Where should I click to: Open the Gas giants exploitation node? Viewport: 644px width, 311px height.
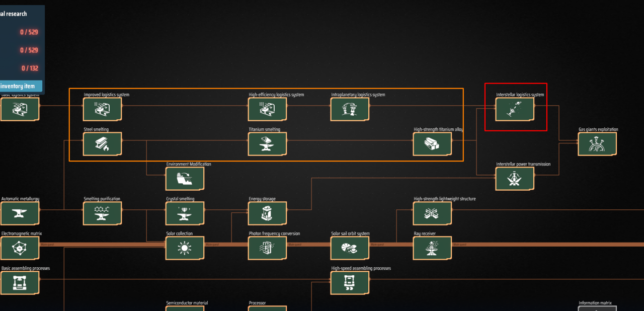597,144
